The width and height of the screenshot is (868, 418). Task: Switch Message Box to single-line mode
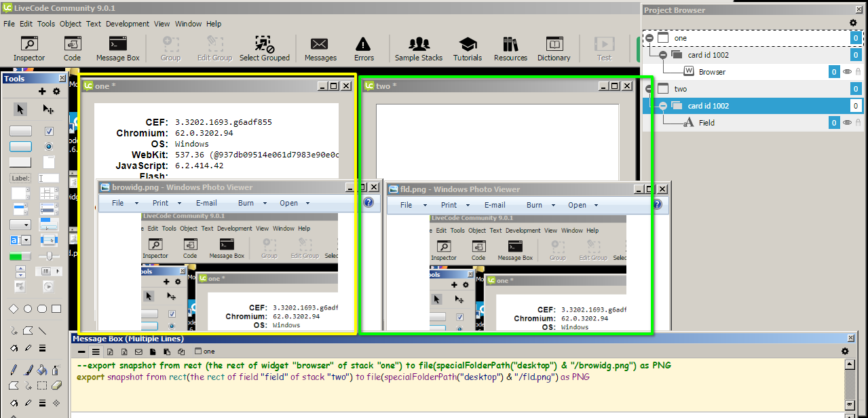pos(81,351)
